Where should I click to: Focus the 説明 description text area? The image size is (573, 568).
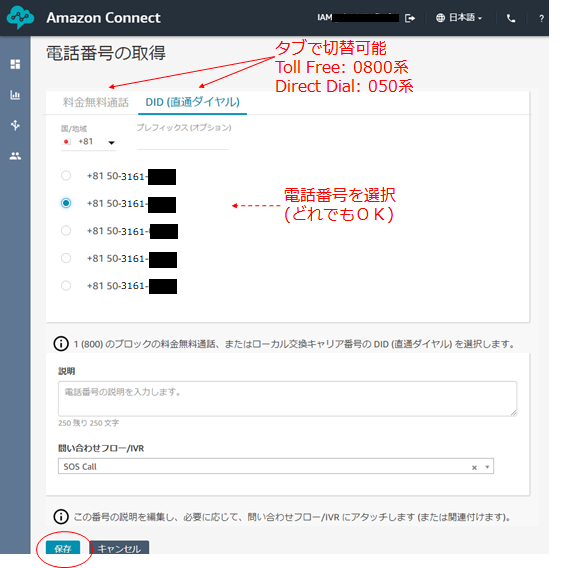pos(288,399)
